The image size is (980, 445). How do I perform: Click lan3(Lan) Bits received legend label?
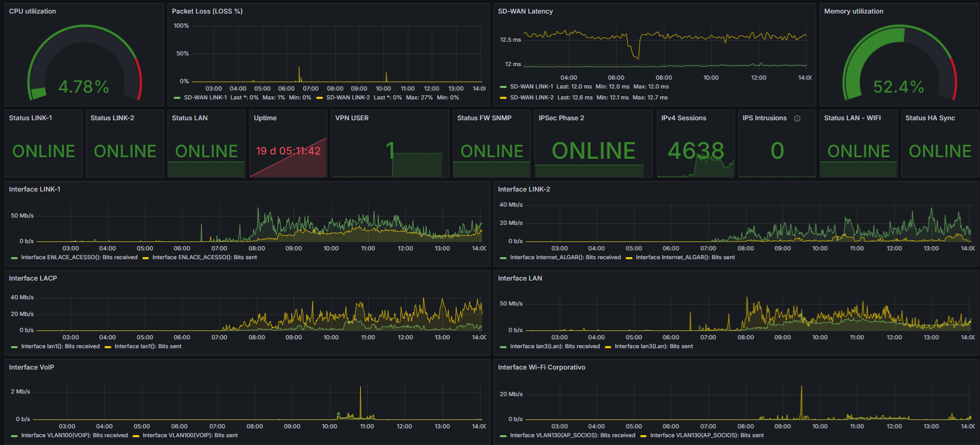[555, 346]
